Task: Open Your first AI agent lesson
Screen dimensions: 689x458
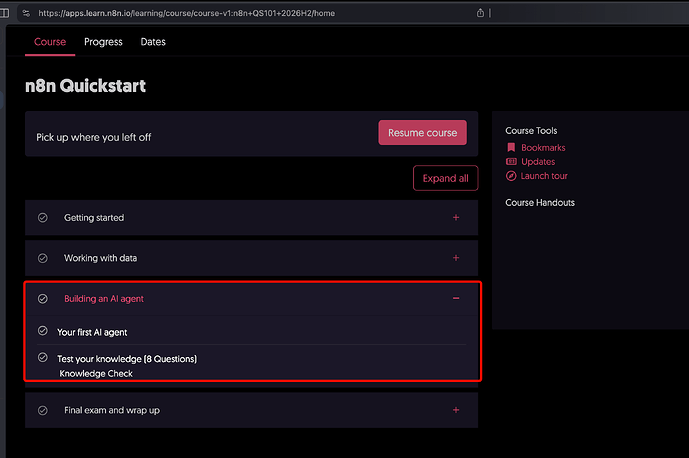Action: tap(92, 332)
